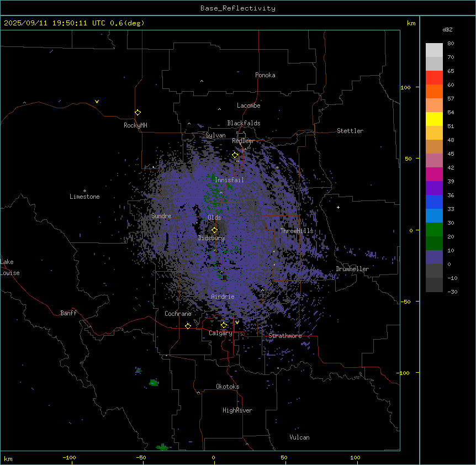This screenshot has height=465, width=476.
Task: Click the Cochrane city label
Action: point(178,314)
